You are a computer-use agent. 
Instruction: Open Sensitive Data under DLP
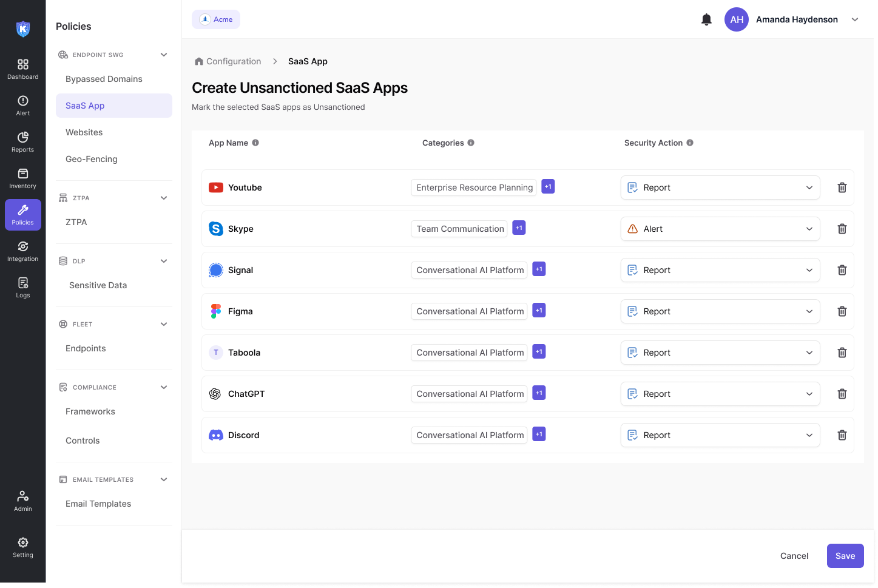point(98,285)
